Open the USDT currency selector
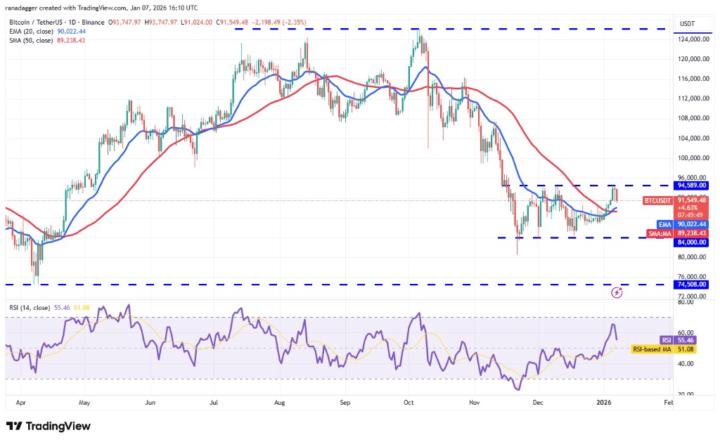Screen dimensions: 720x442 [x=687, y=24]
